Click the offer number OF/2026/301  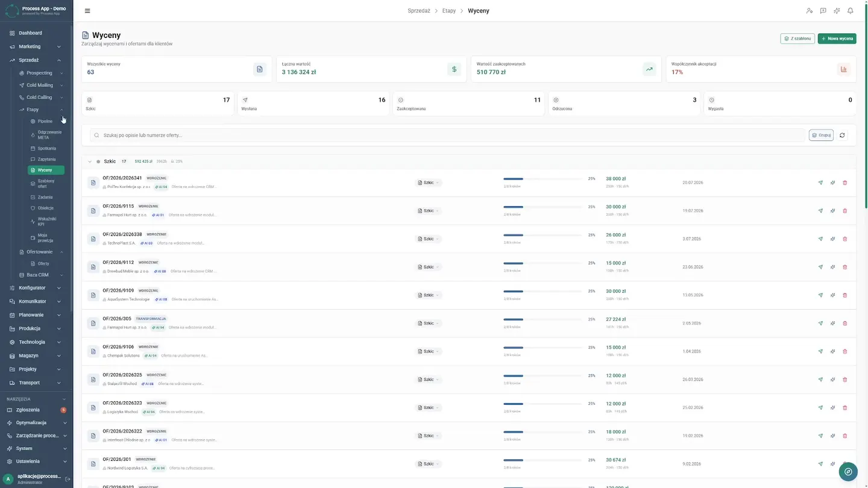117,459
